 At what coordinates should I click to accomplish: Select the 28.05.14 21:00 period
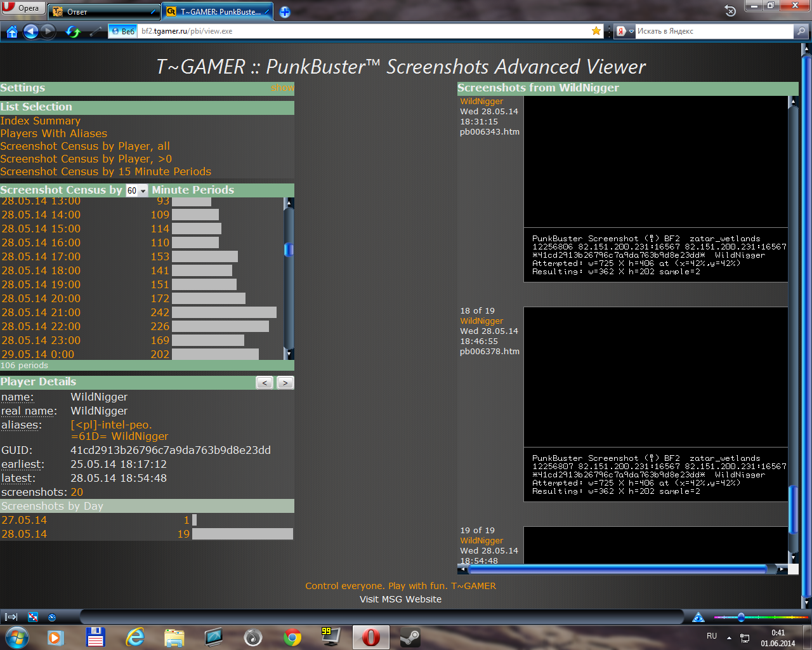click(41, 312)
